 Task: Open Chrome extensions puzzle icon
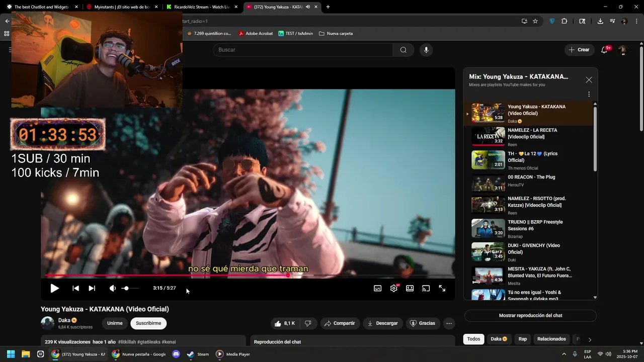pyautogui.click(x=564, y=21)
